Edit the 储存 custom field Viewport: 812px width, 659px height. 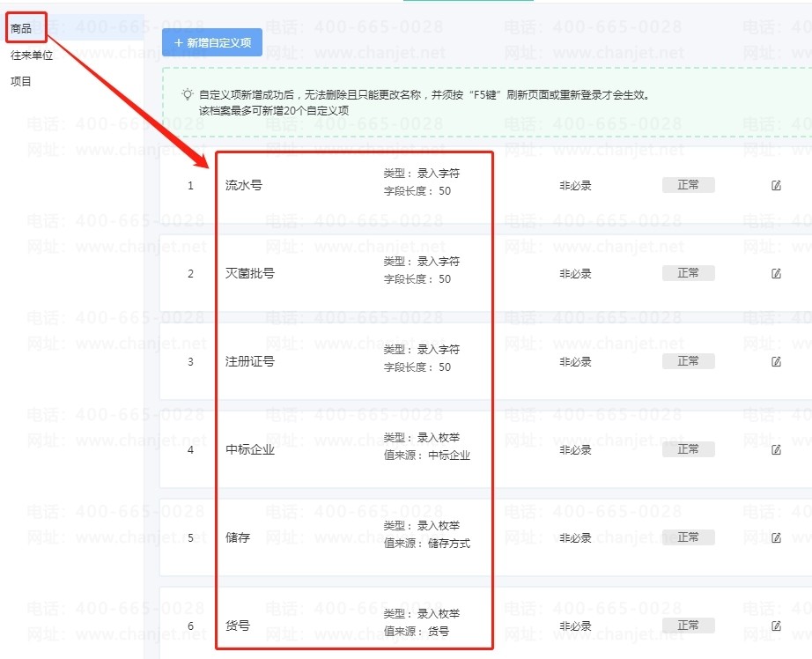pyautogui.click(x=776, y=537)
